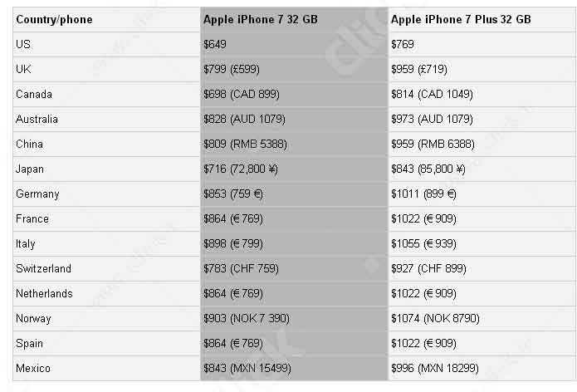Select the $799 (£599) price cell
The height and width of the screenshot is (392, 577).
236,69
